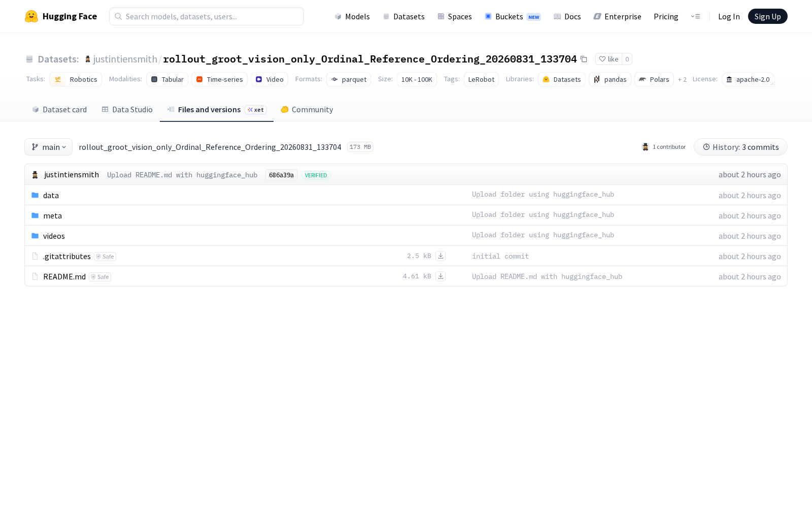Go to Spaces in navigation
Image resolution: width=812 pixels, height=508 pixels.
[x=455, y=16]
